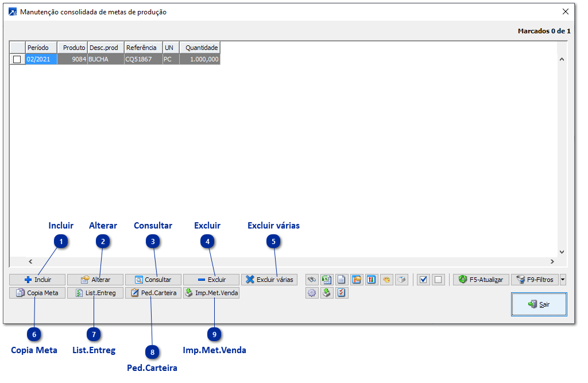Unmark all rows with empty-box button
The width and height of the screenshot is (588, 383).
click(438, 280)
